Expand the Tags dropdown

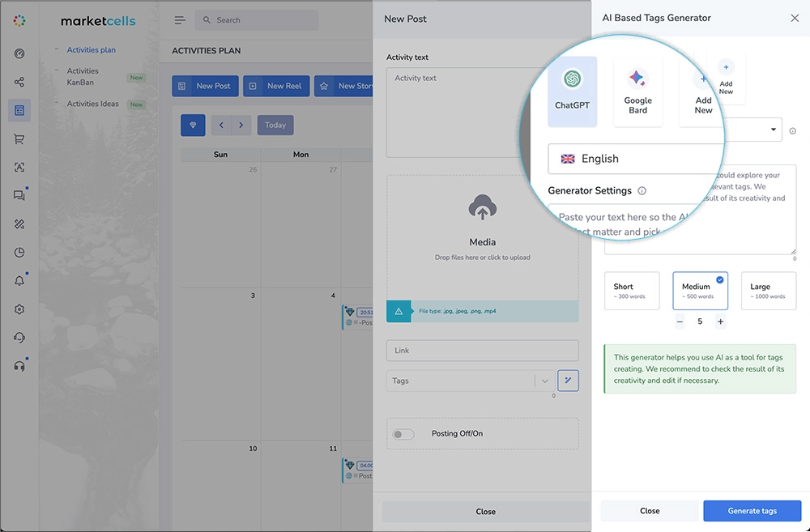coord(545,381)
